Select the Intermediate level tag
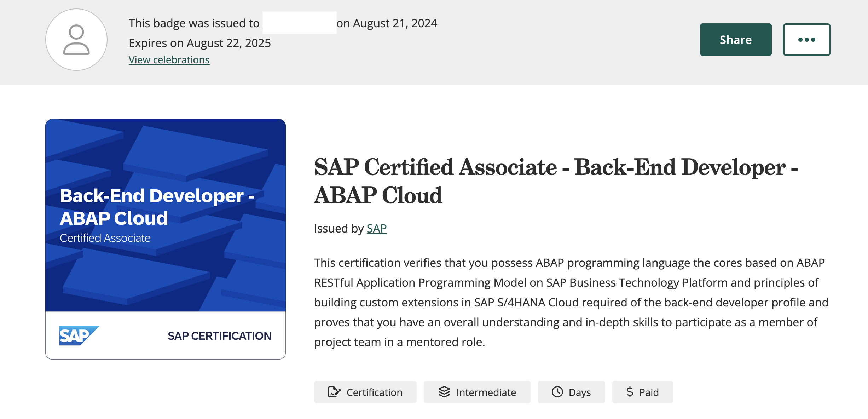 pyautogui.click(x=486, y=392)
